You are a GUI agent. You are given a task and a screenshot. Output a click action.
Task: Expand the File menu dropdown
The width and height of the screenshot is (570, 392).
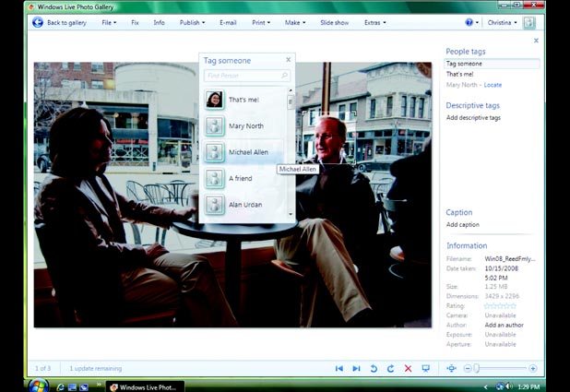pos(109,22)
